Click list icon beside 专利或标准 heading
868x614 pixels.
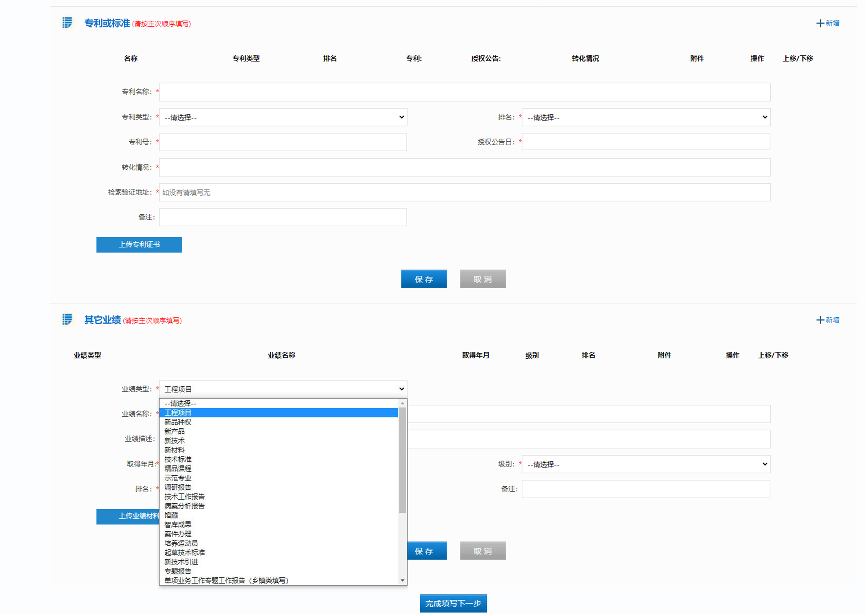click(67, 23)
